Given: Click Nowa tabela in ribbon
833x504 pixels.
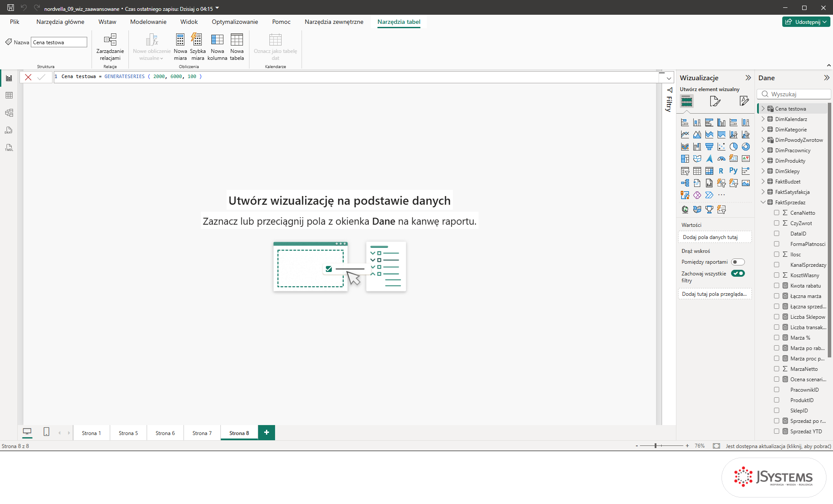Looking at the screenshot, I should (x=237, y=47).
